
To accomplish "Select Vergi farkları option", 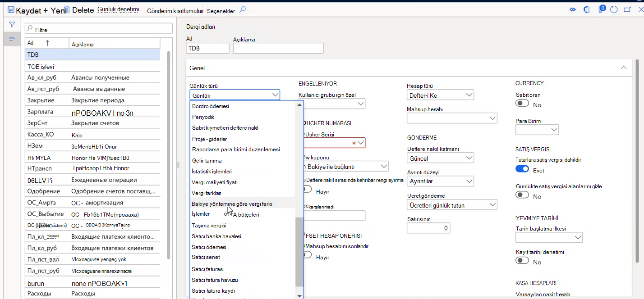I will point(243,193).
